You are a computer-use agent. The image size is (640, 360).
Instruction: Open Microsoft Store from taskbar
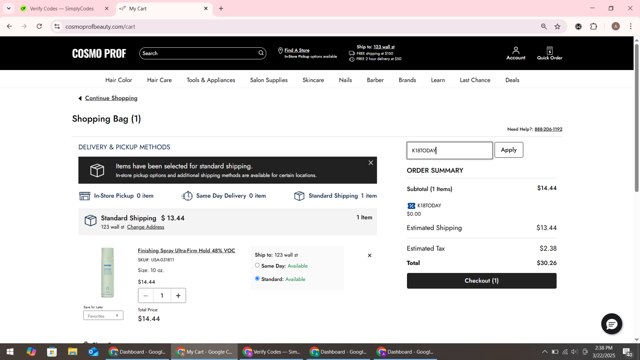[x=52, y=352]
